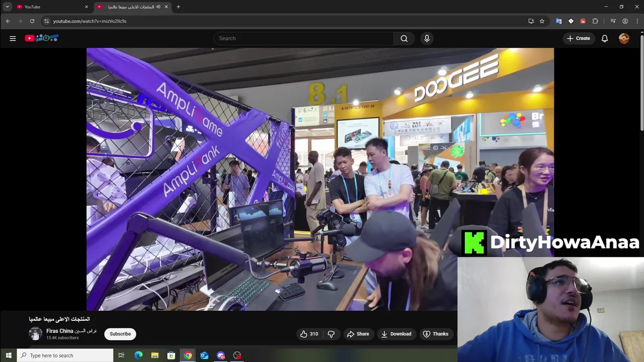Click the Download button
Image resolution: width=644 pixels, height=362 pixels.
396,334
